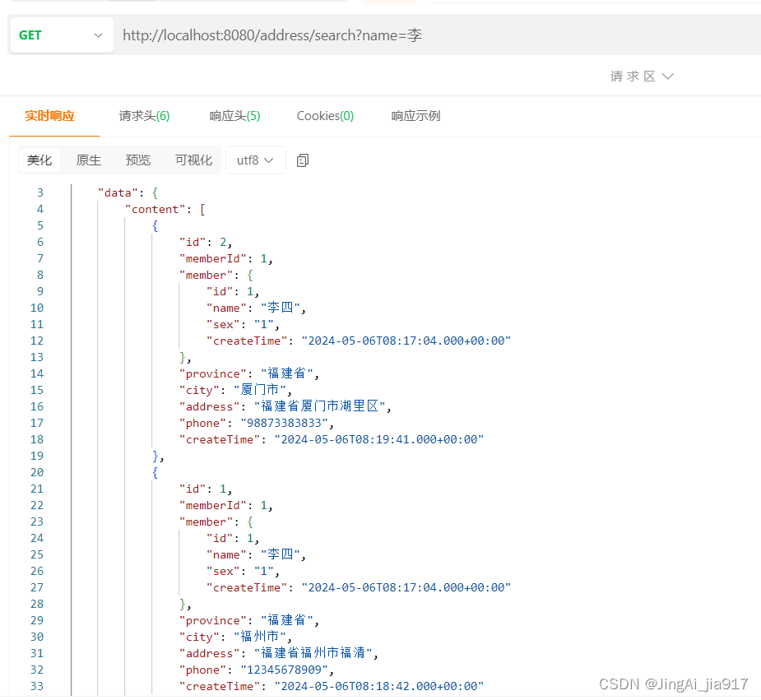Select the 美化 beautify view

tap(39, 160)
